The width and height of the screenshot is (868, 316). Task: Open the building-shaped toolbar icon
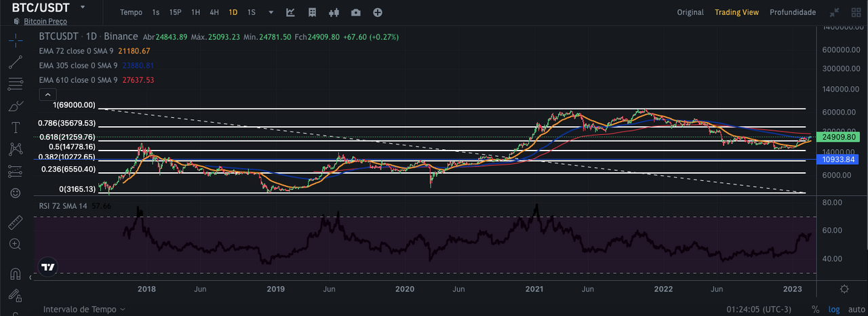click(x=312, y=12)
